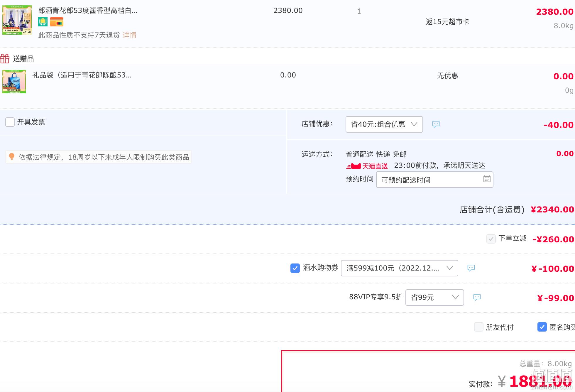Select the -40.00 store discount amount

[558, 125]
